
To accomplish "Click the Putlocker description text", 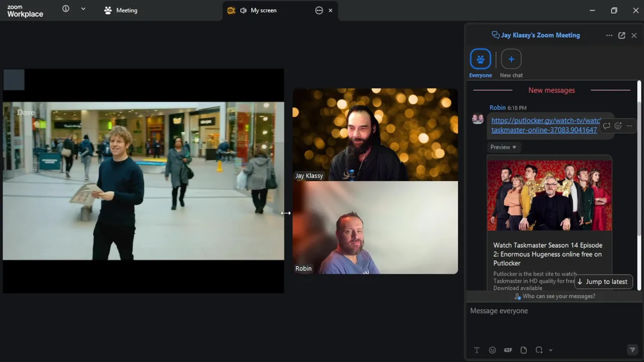I will point(534,281).
